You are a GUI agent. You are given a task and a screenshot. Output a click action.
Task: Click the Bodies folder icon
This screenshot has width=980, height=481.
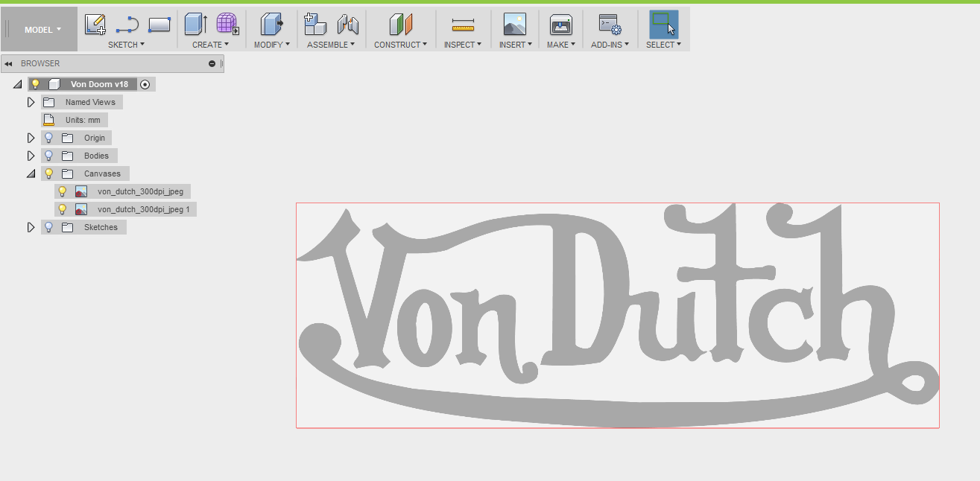(x=67, y=156)
